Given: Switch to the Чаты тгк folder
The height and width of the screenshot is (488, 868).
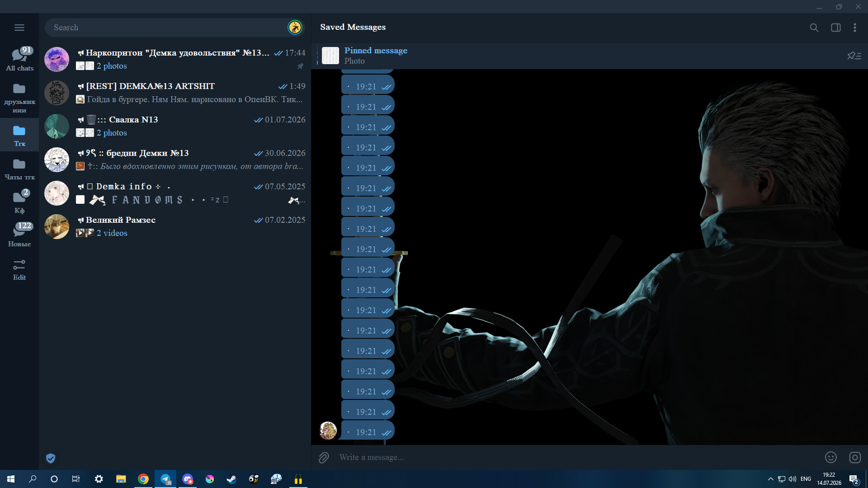Looking at the screenshot, I should [19, 169].
